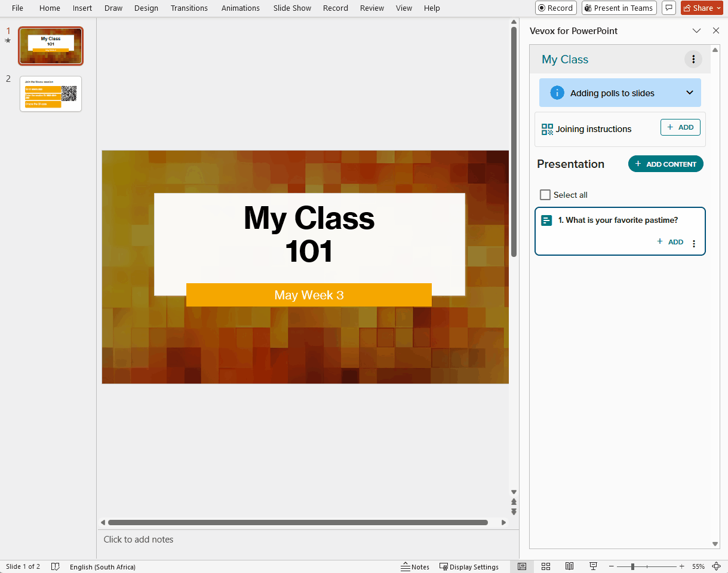Collapse Vevox task pane options chevron
728x573 pixels.
coord(696,30)
